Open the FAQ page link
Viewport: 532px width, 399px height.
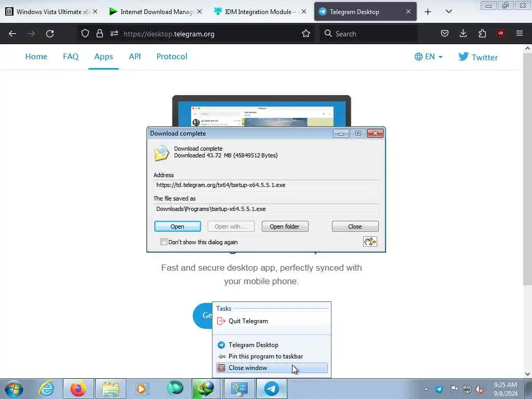[71, 57]
